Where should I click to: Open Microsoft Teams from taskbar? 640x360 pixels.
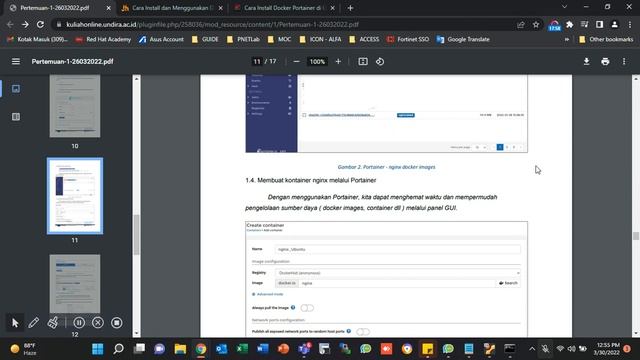tap(304, 349)
